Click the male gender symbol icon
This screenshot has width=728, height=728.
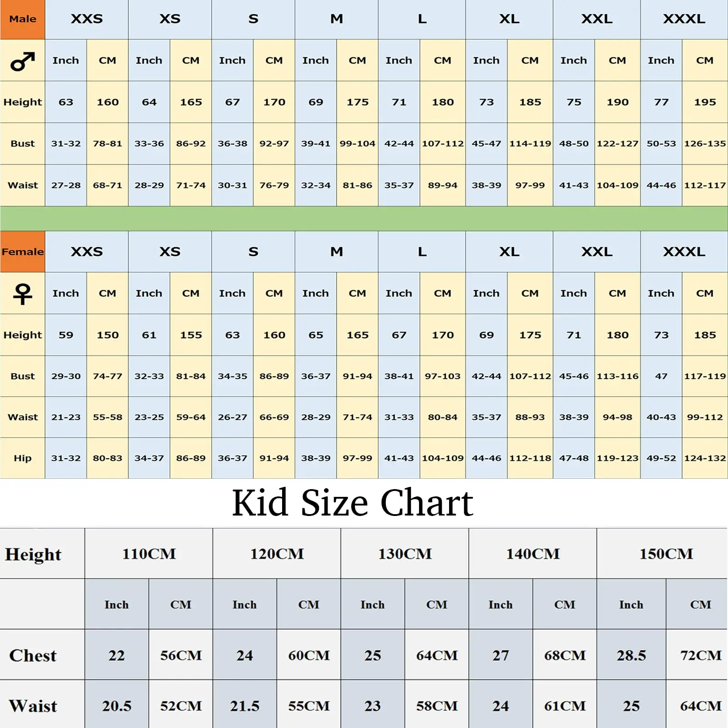click(x=23, y=61)
